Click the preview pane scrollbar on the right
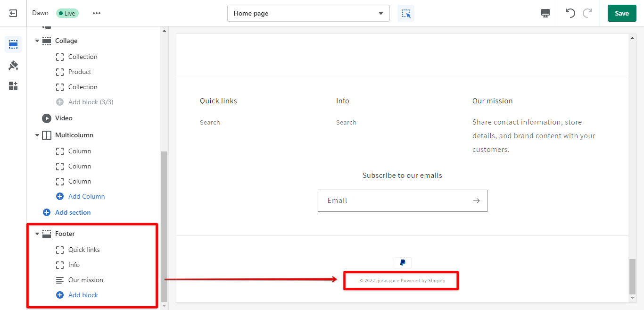The width and height of the screenshot is (644, 310). point(632,278)
